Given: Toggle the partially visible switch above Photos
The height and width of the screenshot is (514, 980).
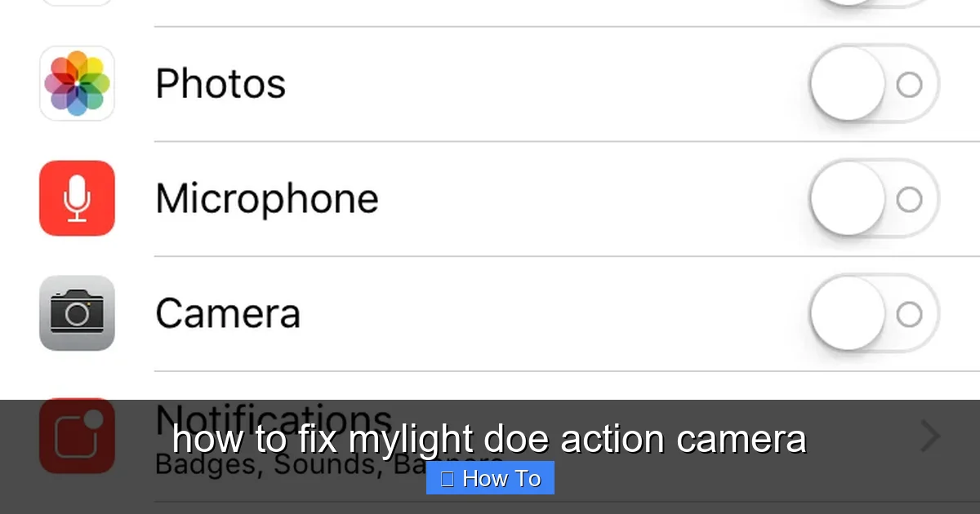Looking at the screenshot, I should coord(874,3).
